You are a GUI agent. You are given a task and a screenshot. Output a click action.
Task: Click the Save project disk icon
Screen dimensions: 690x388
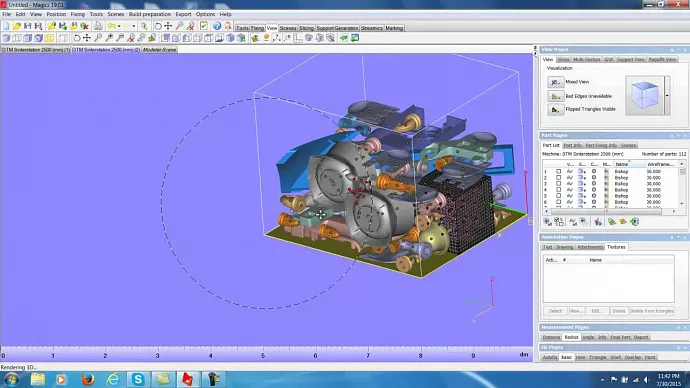coord(27,26)
